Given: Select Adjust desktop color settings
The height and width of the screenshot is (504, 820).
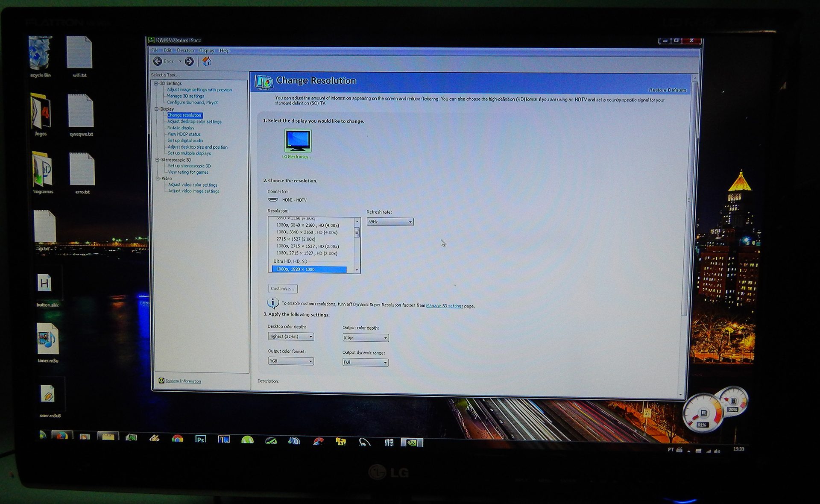Looking at the screenshot, I should pyautogui.click(x=194, y=122).
